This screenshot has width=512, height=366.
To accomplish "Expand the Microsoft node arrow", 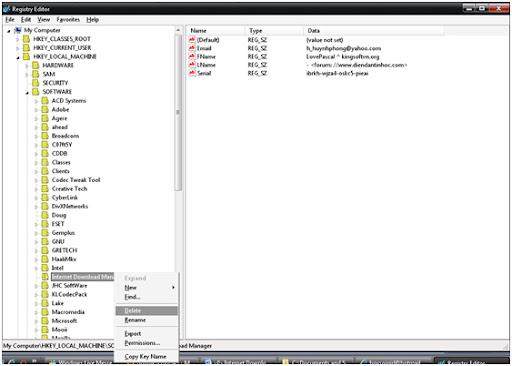I will pos(37,321).
